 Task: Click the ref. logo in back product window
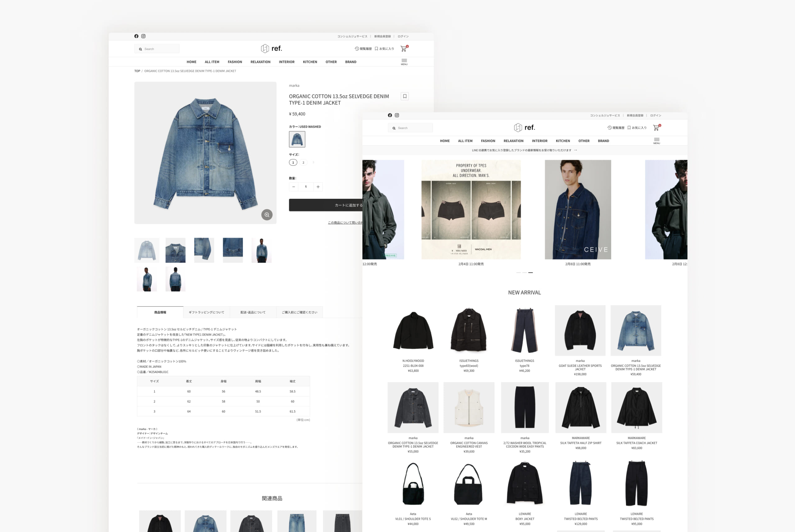pyautogui.click(x=271, y=48)
